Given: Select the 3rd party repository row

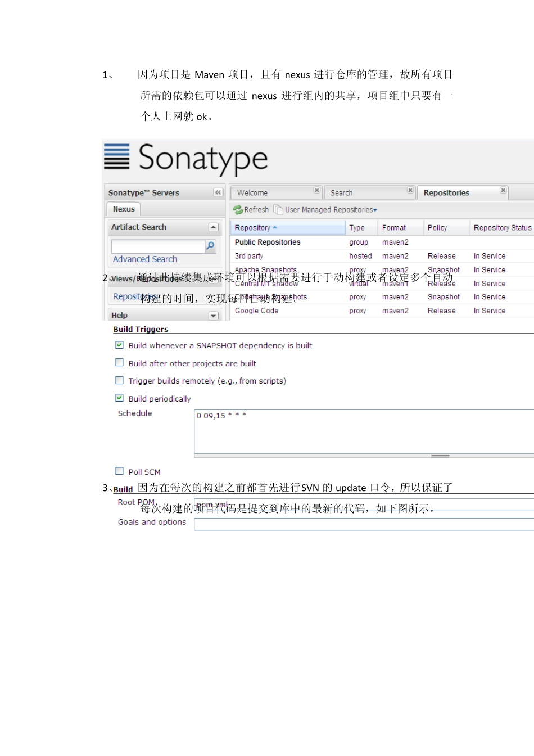Looking at the screenshot, I should (382, 256).
